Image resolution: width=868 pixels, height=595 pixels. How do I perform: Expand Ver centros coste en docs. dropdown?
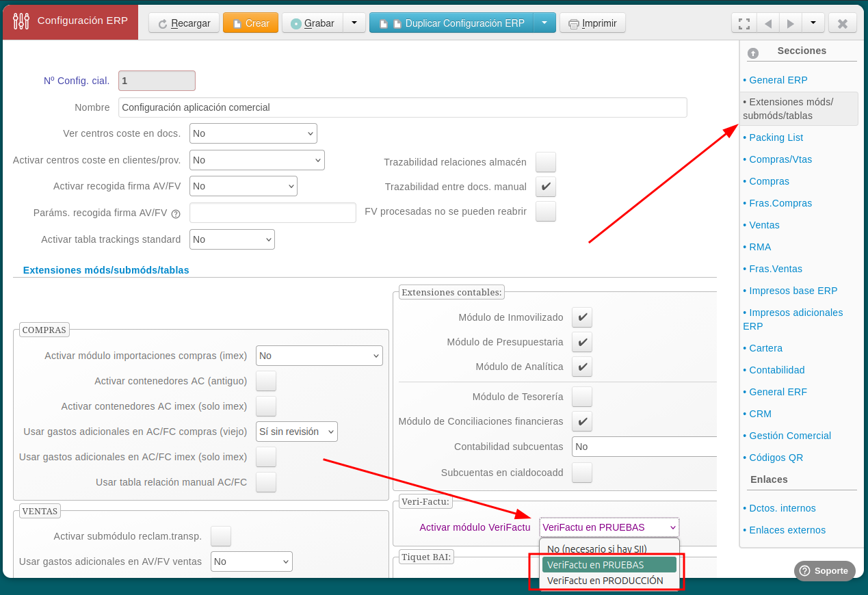tap(253, 133)
